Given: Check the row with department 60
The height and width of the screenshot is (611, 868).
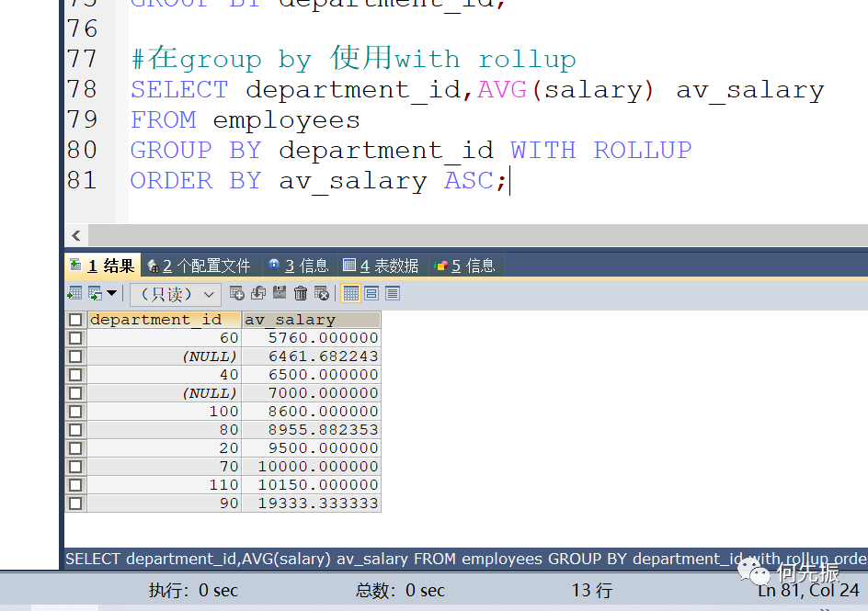Looking at the screenshot, I should pyautogui.click(x=75, y=338).
